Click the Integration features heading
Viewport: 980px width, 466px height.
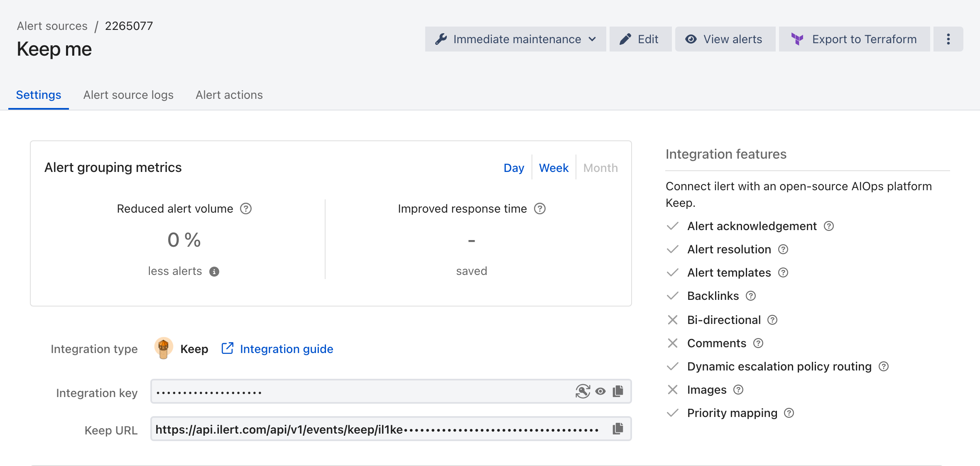(x=726, y=154)
